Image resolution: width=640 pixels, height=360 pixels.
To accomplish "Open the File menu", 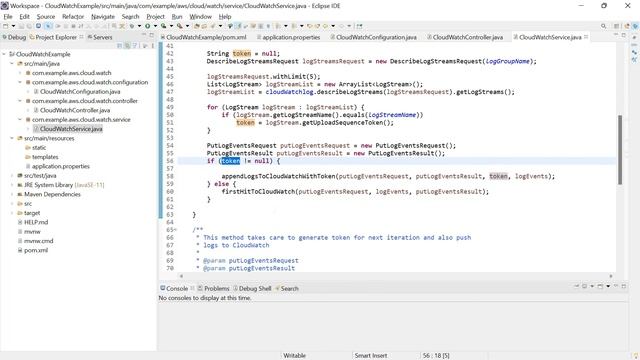I will point(8,16).
